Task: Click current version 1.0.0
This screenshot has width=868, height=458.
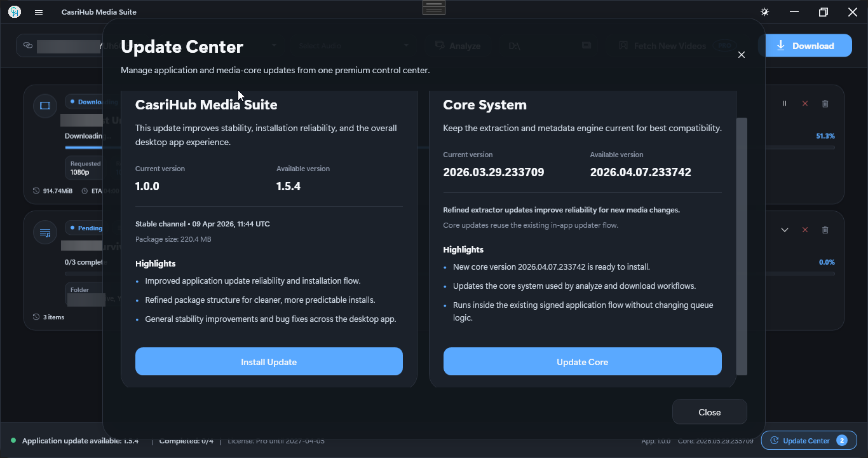Action: tap(147, 186)
